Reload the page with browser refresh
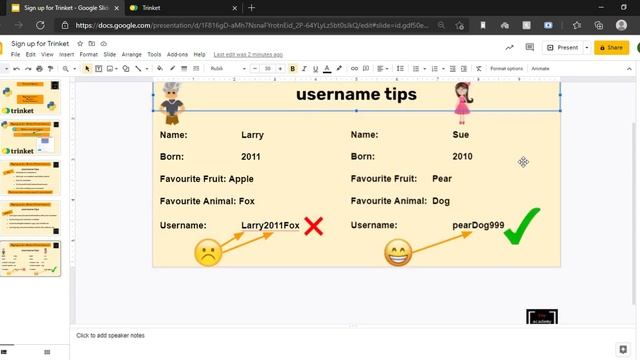 pyautogui.click(x=40, y=25)
